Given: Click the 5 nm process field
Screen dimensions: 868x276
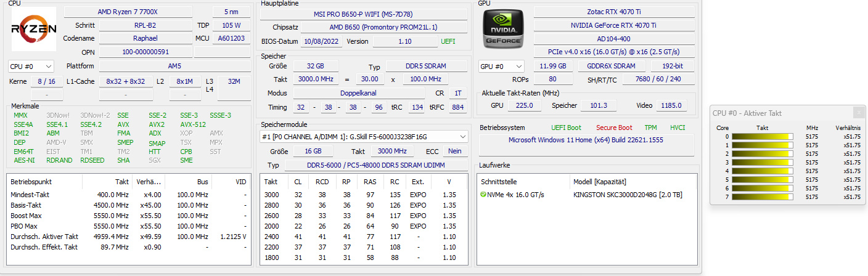Looking at the screenshot, I should tap(231, 12).
